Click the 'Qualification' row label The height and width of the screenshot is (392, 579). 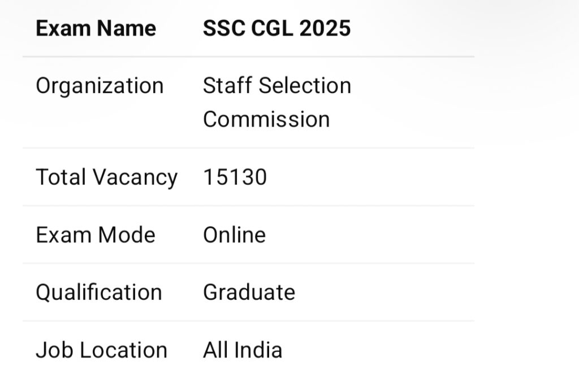pyautogui.click(x=99, y=293)
